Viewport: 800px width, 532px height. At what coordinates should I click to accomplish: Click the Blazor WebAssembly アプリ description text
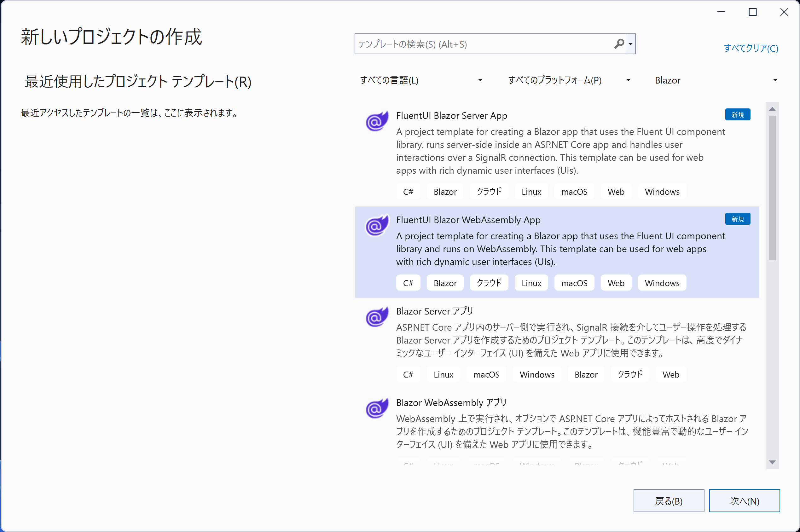[x=572, y=431]
